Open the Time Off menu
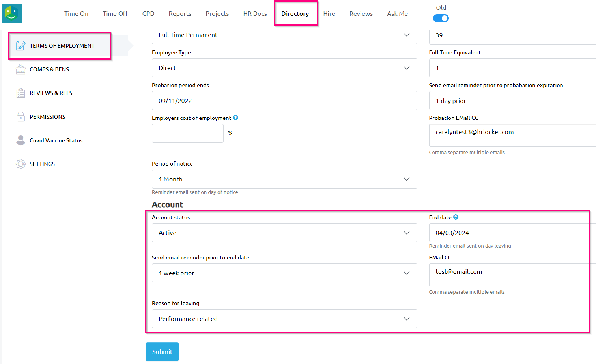This screenshot has width=596, height=364. (115, 13)
